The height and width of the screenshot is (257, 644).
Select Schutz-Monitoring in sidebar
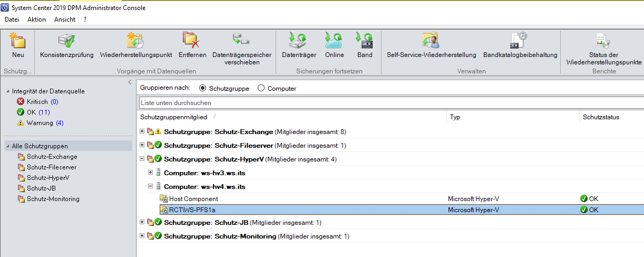click(53, 199)
